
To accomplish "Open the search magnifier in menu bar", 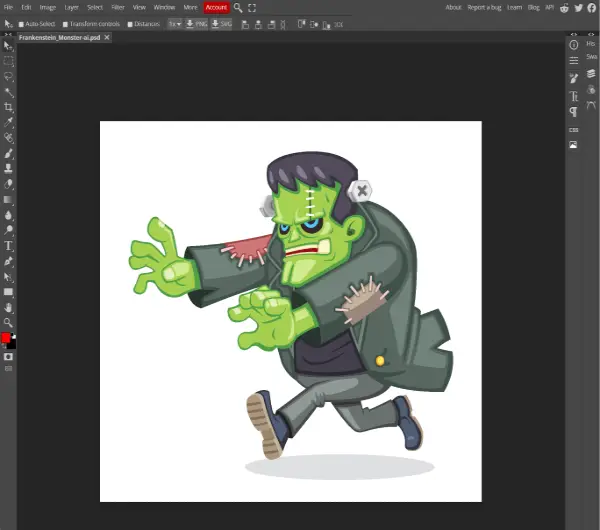I will [238, 8].
